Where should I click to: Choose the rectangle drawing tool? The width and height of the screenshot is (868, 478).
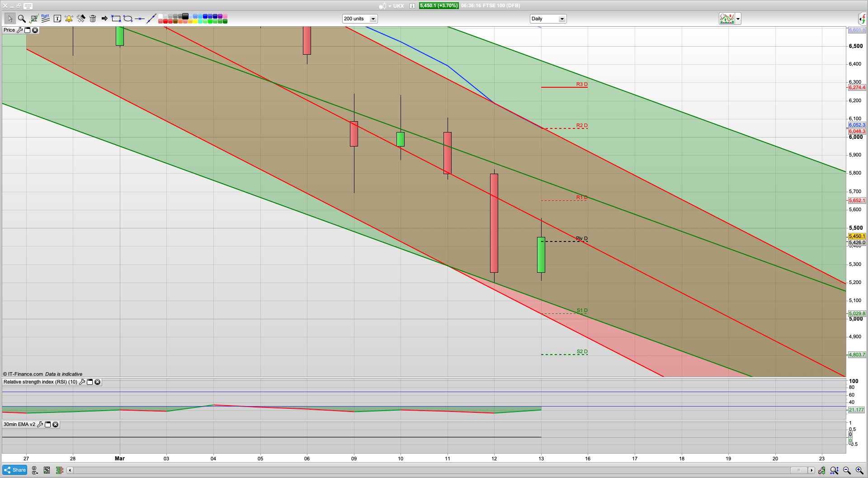116,19
